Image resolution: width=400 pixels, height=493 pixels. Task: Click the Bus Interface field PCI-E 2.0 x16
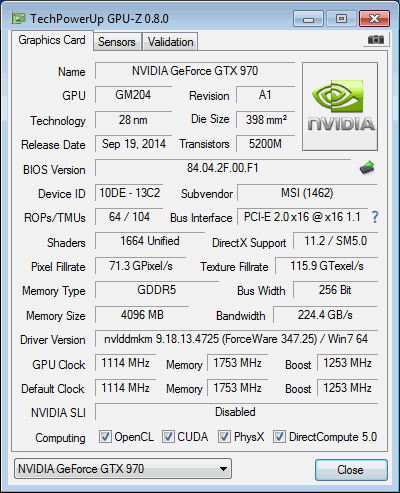[x=302, y=217]
